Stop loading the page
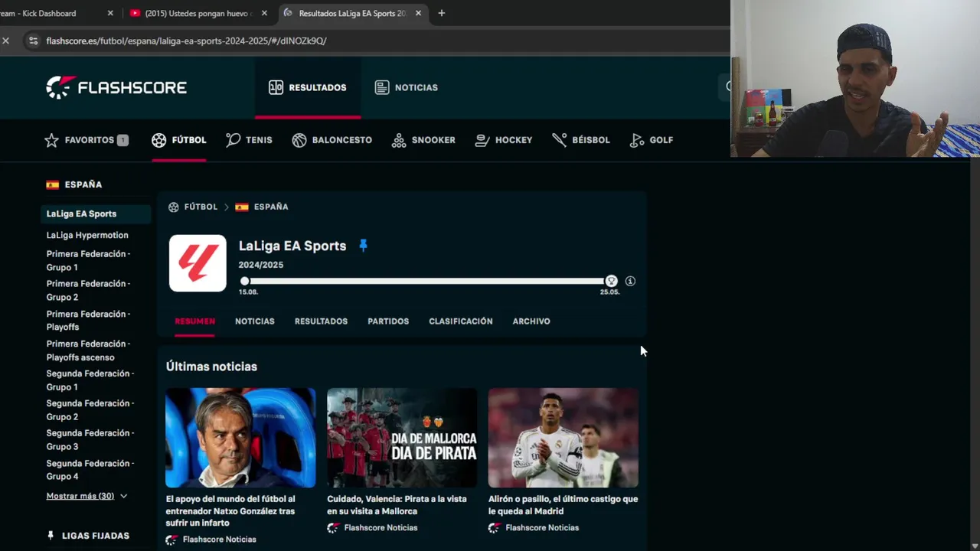Viewport: 980px width, 551px height. click(5, 41)
